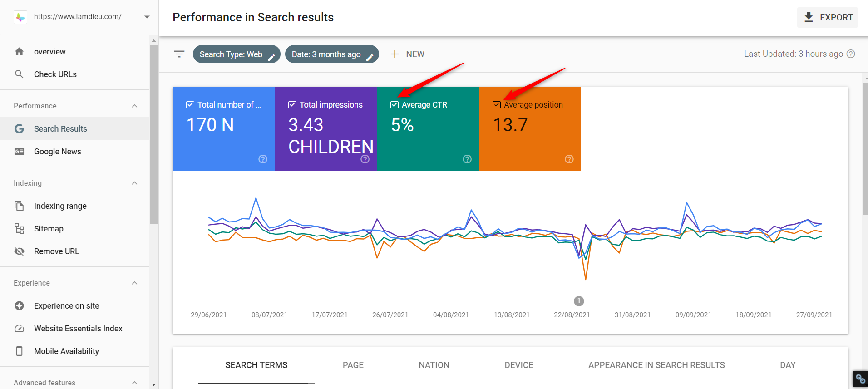Click help icon in Average CTR card
868x389 pixels.
(467, 159)
